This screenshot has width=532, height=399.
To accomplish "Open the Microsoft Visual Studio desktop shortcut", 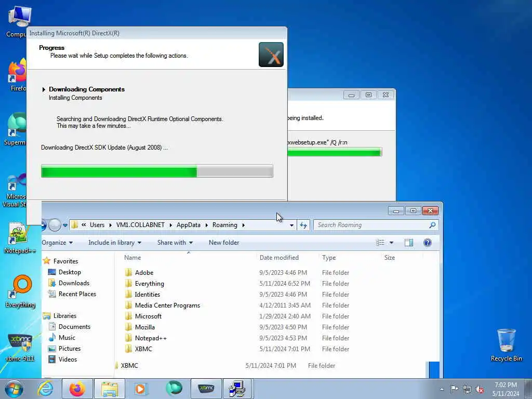I will pyautogui.click(x=15, y=190).
